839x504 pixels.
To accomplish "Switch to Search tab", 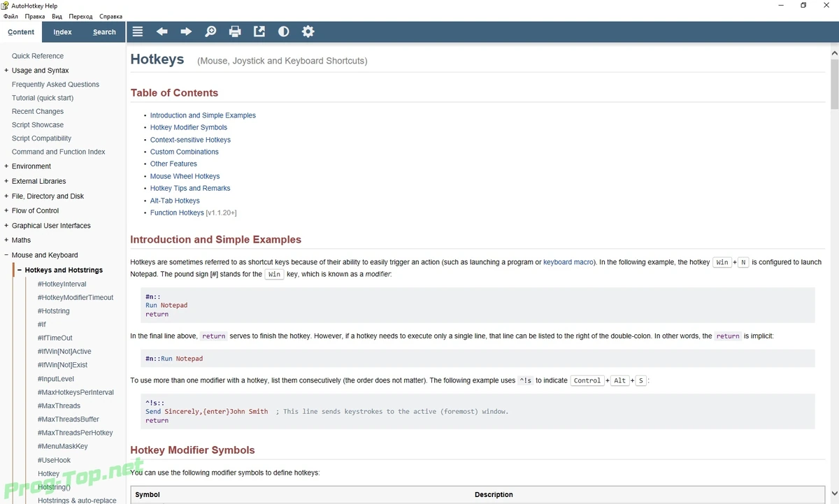I will [104, 32].
